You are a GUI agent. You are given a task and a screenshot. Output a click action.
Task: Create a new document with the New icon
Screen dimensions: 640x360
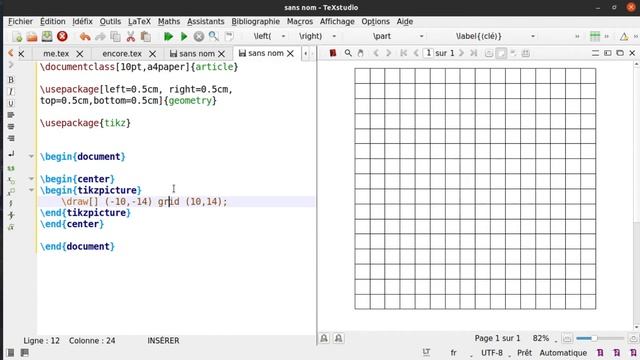pyautogui.click(x=17, y=37)
